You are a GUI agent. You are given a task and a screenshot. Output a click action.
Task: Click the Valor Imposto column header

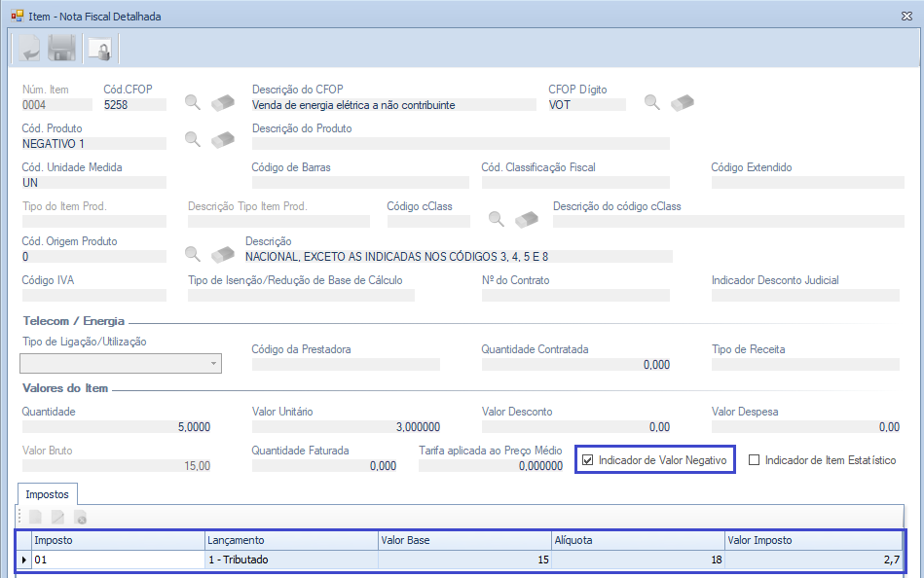click(812, 540)
